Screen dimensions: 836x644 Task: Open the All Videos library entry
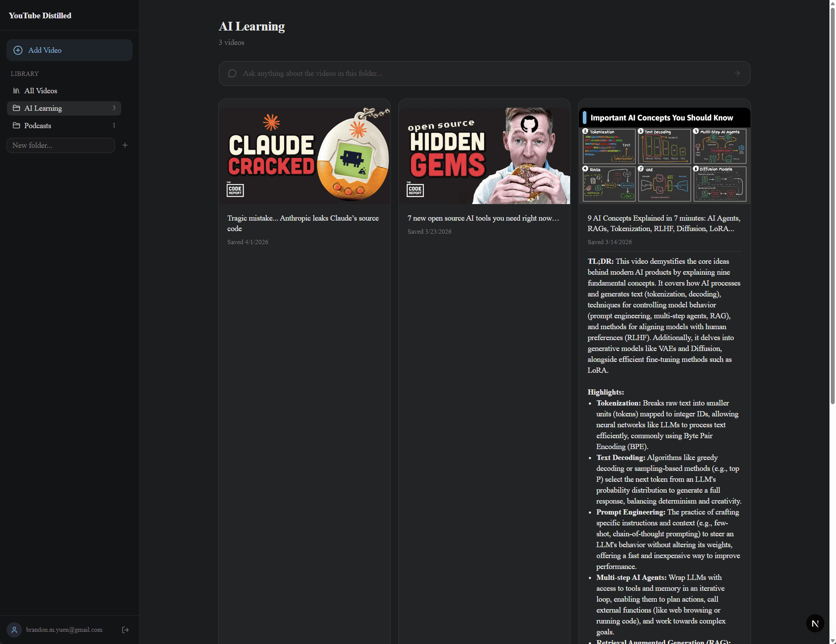(41, 91)
